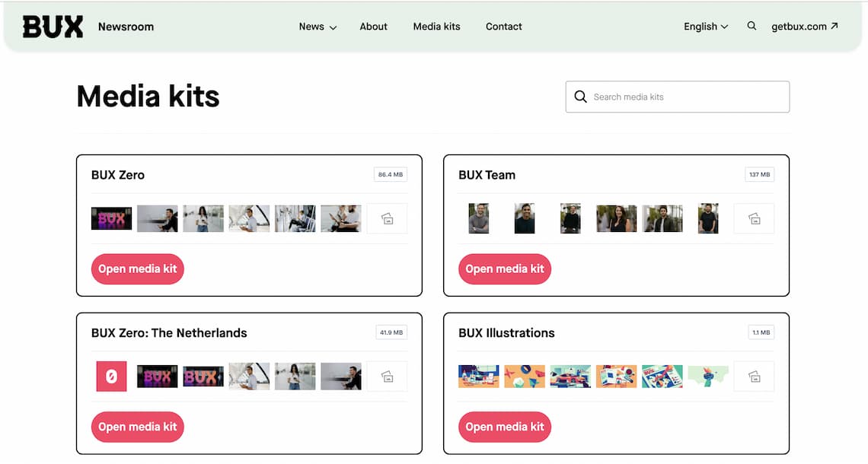Click the search magnifier icon in navbar
868x464 pixels.
[x=752, y=26]
